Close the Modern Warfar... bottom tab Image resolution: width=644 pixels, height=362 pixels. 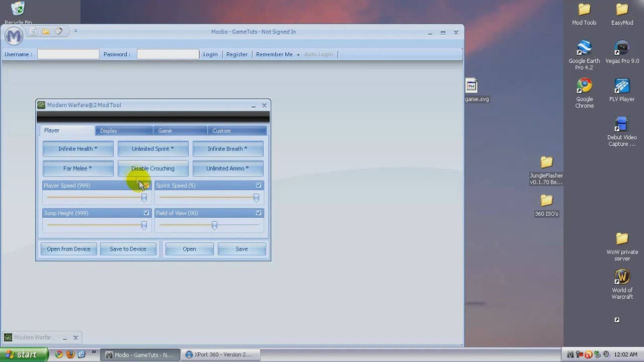[75, 337]
